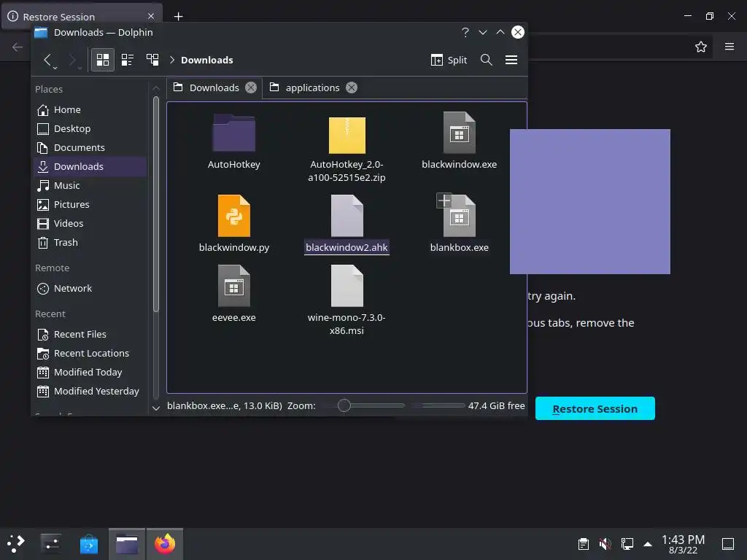The height and width of the screenshot is (560, 747).
Task: Select blankbox.exe file icon
Action: [x=460, y=216]
